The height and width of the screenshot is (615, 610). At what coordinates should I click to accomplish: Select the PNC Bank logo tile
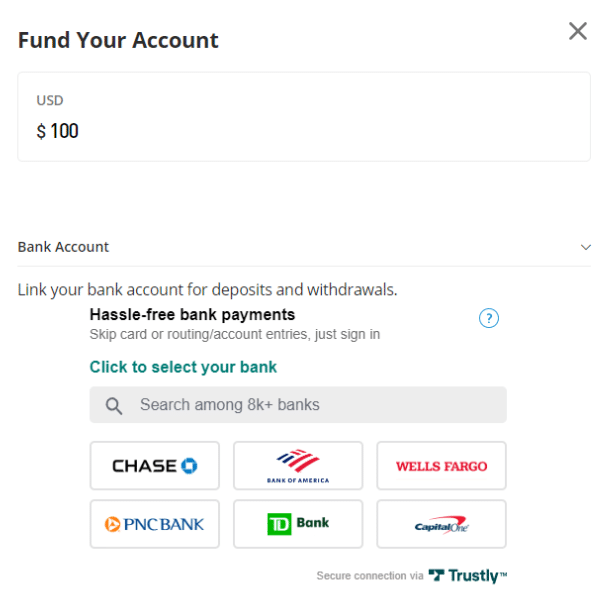154,524
